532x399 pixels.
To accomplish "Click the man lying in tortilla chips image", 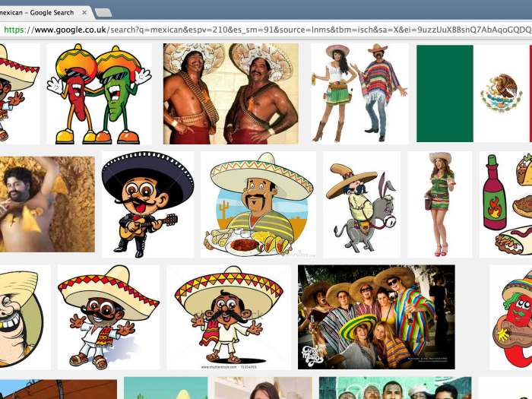I will tap(47, 204).
